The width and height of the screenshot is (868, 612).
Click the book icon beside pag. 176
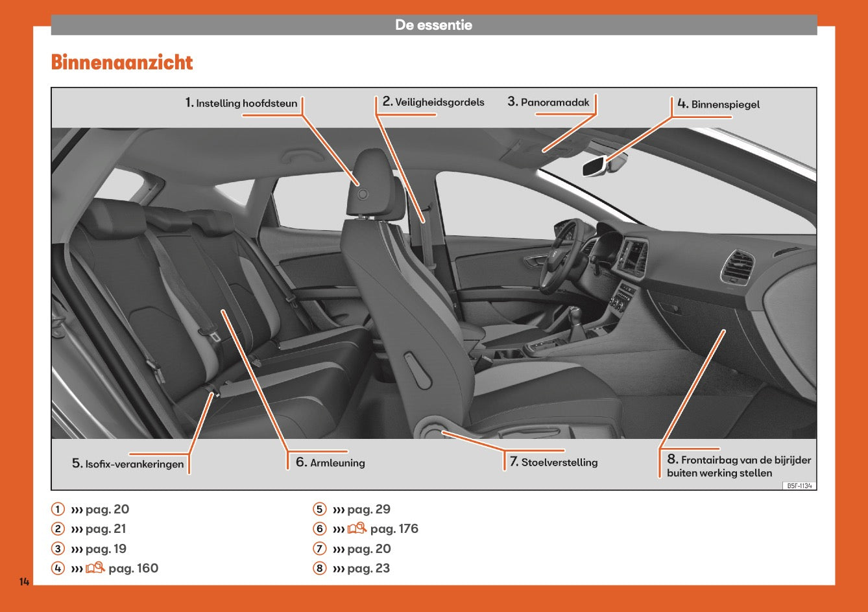coord(357,529)
